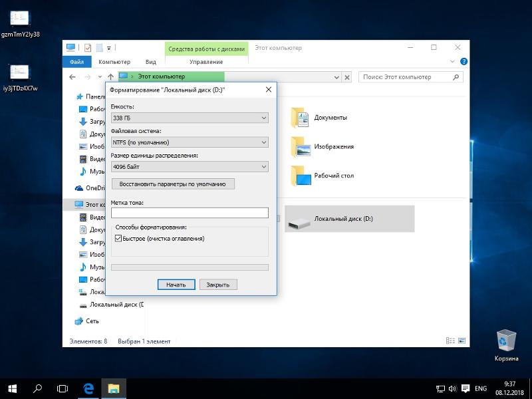
Task: Open the 'Управление' ribbon tab
Action: 206,62
